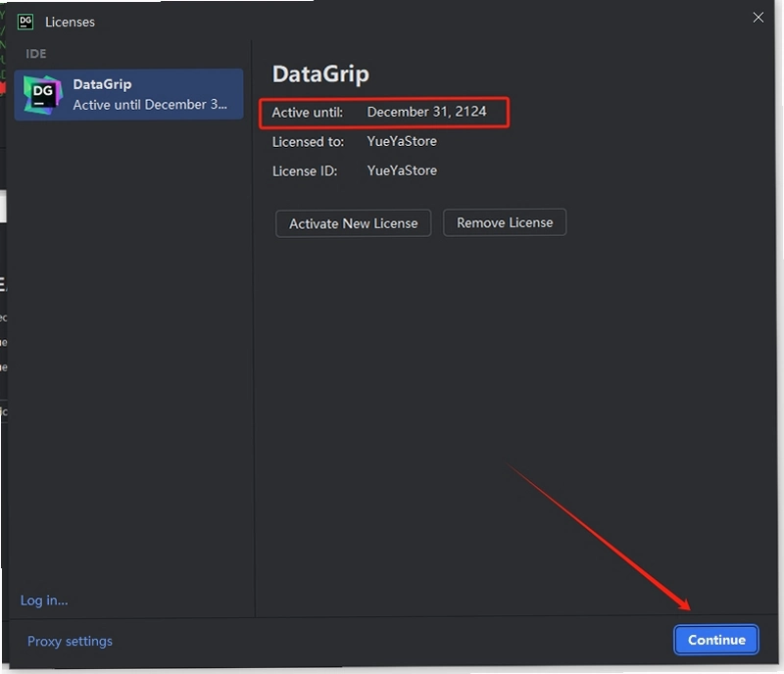Click the DG icon in title bar
This screenshot has height=674, width=784.
coord(25,22)
